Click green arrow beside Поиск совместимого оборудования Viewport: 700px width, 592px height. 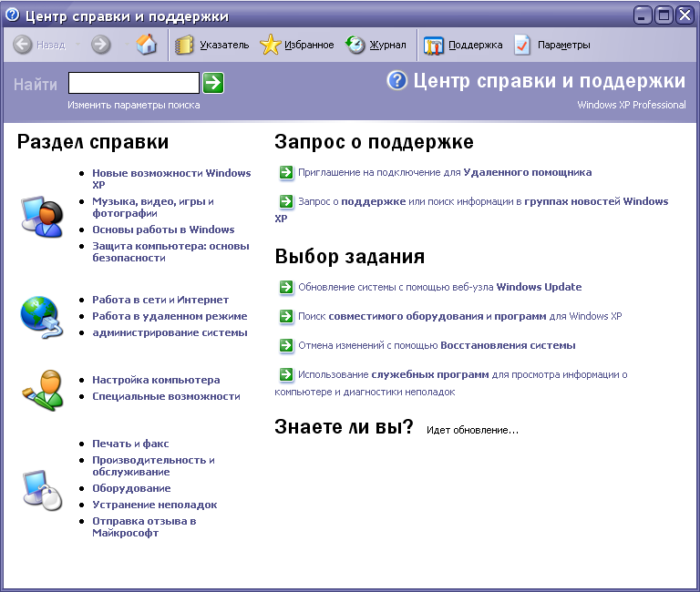(286, 316)
